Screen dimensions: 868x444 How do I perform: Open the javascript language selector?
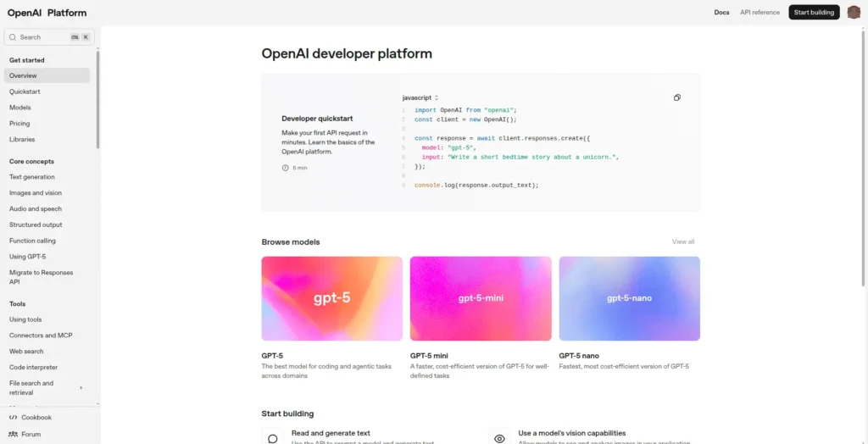420,97
